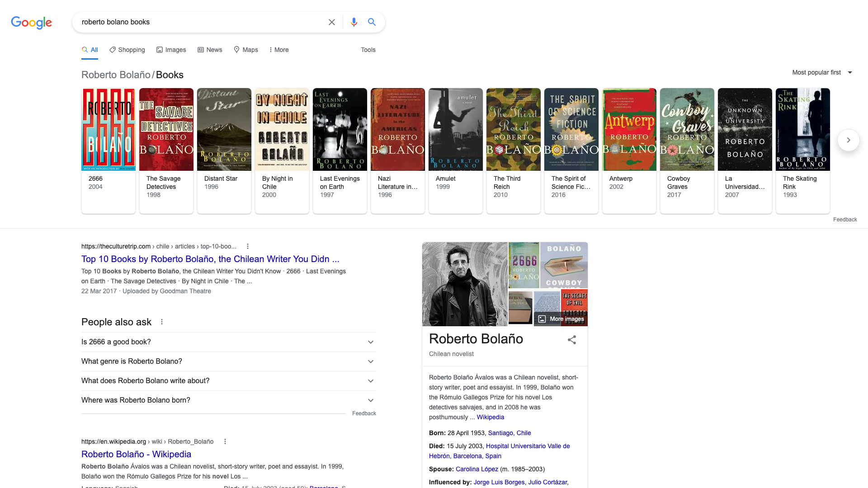Open options for theculturetrip.com result
Image resolution: width=868 pixels, height=488 pixels.
(248, 246)
